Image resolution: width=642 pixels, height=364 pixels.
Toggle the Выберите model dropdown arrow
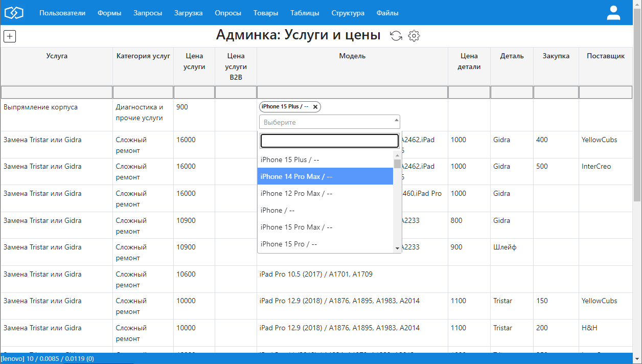[397, 121]
